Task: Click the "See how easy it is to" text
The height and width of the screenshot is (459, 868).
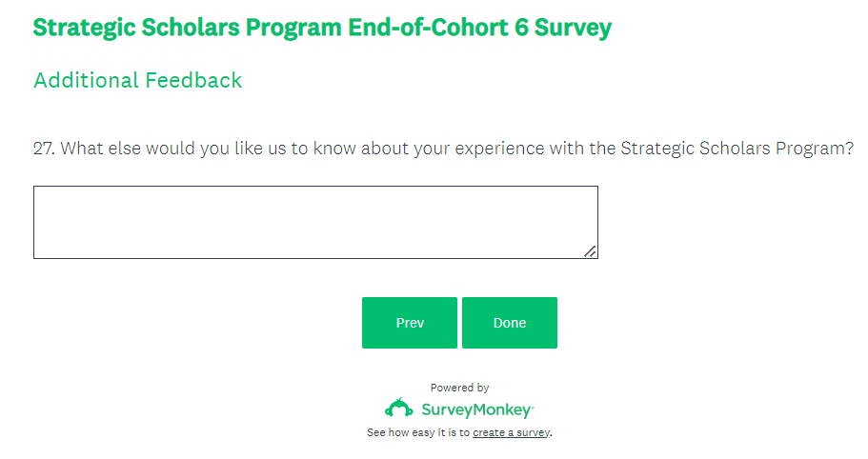Action: [418, 432]
